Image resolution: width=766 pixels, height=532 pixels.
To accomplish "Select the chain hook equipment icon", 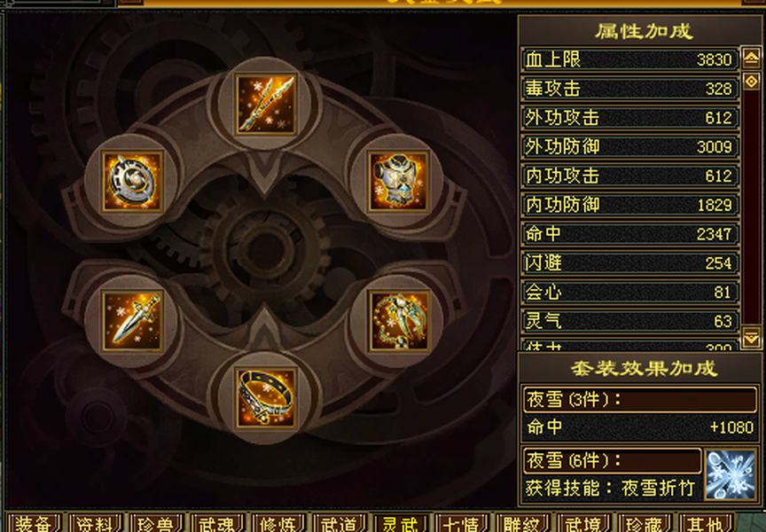I will (399, 320).
